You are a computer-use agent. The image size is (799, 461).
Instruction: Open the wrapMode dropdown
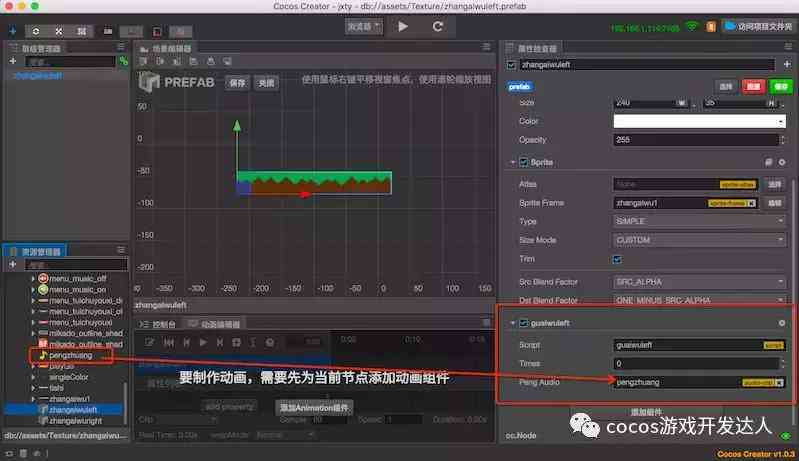(x=285, y=435)
